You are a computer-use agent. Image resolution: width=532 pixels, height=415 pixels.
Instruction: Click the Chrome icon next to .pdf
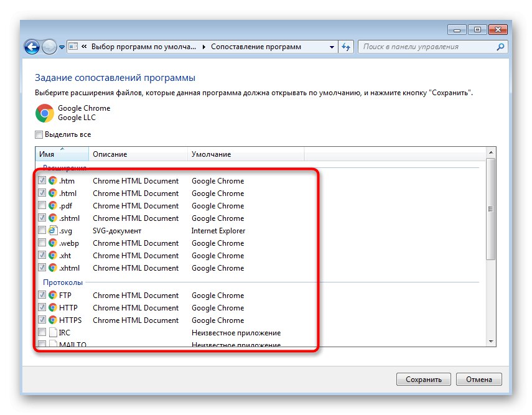pos(53,206)
